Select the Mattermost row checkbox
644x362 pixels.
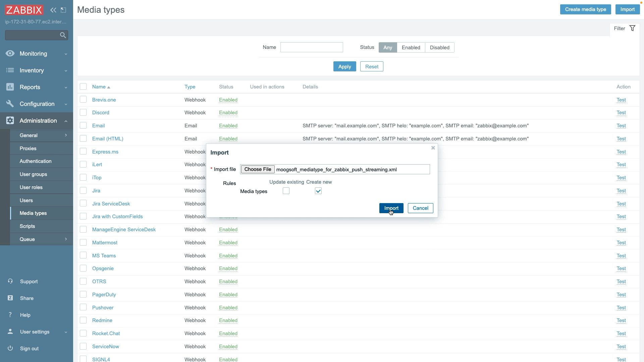(x=83, y=242)
